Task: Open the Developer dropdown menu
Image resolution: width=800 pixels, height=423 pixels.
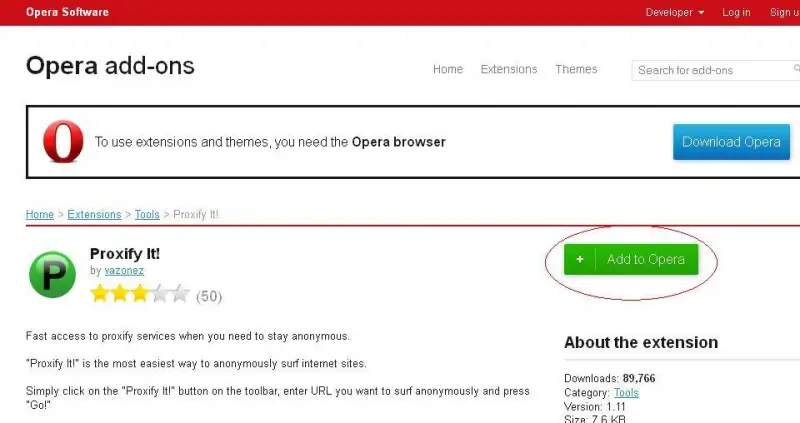Action: point(674,12)
